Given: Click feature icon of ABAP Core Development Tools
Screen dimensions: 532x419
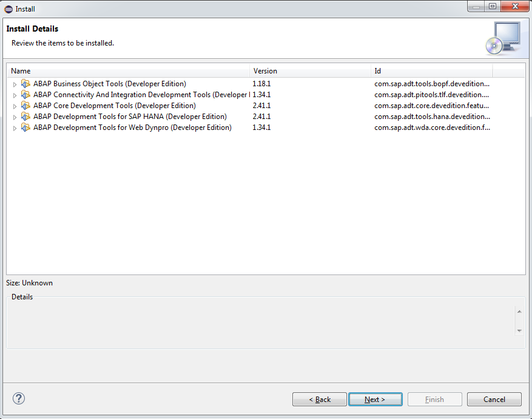Looking at the screenshot, I should pyautogui.click(x=25, y=105).
